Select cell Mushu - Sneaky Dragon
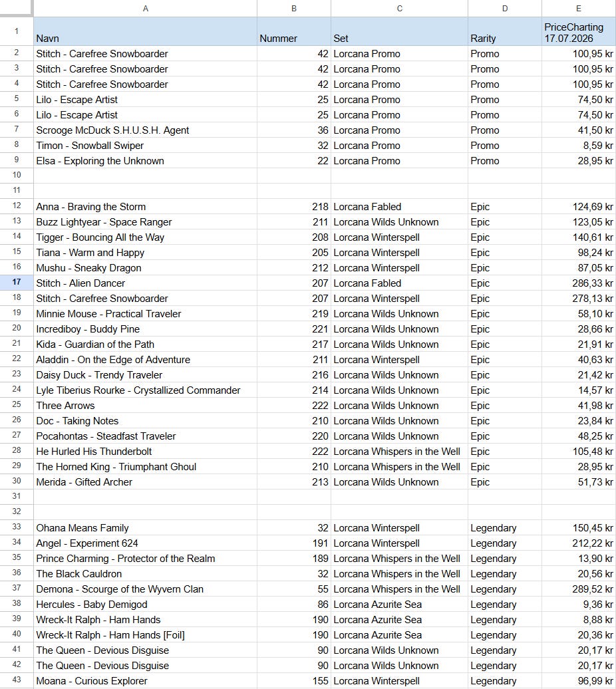 click(146, 268)
